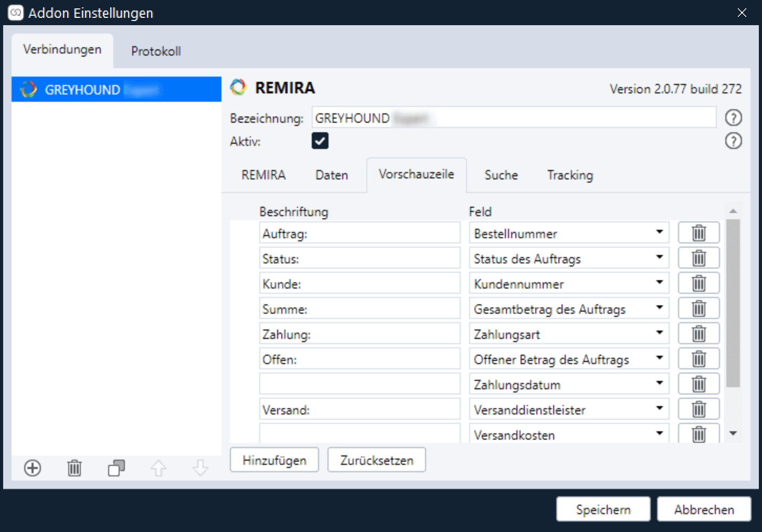This screenshot has height=532, width=762.
Task: Delete the Auftrag row with trash icon
Action: [x=698, y=232]
